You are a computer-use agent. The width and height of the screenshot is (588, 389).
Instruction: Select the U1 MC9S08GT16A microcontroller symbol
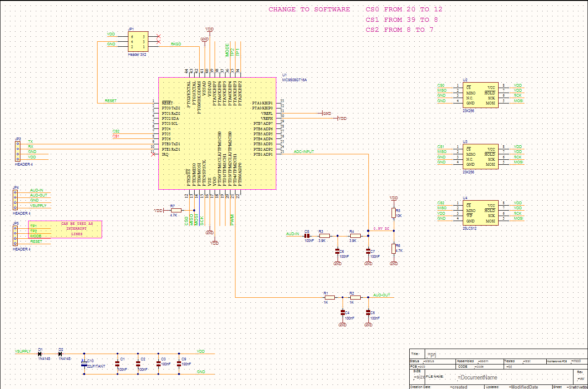coord(217,133)
